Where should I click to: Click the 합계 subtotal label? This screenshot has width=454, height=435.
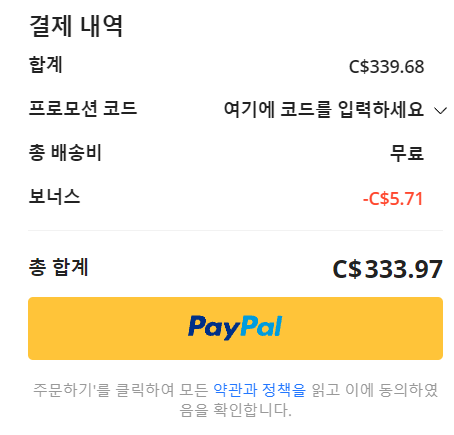pos(46,64)
